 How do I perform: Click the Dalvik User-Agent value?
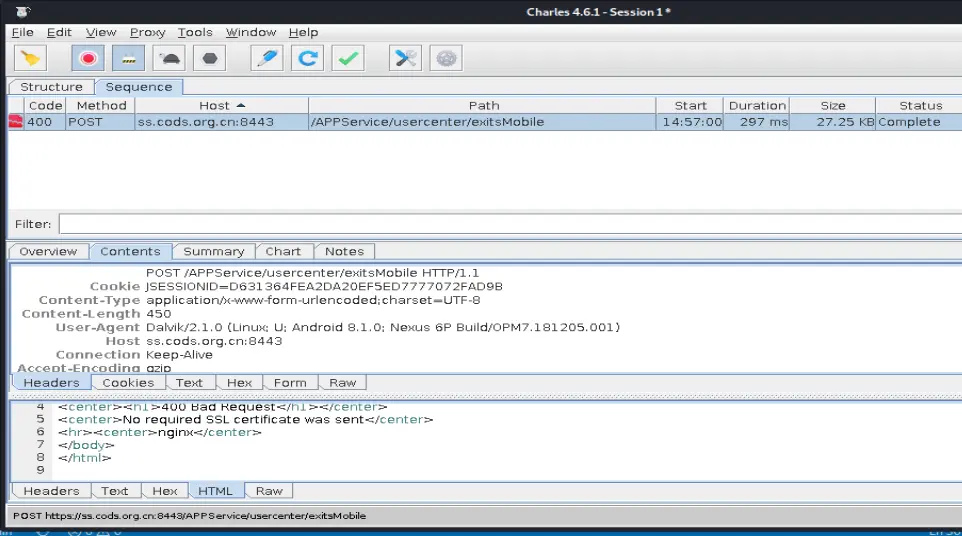coord(383,327)
